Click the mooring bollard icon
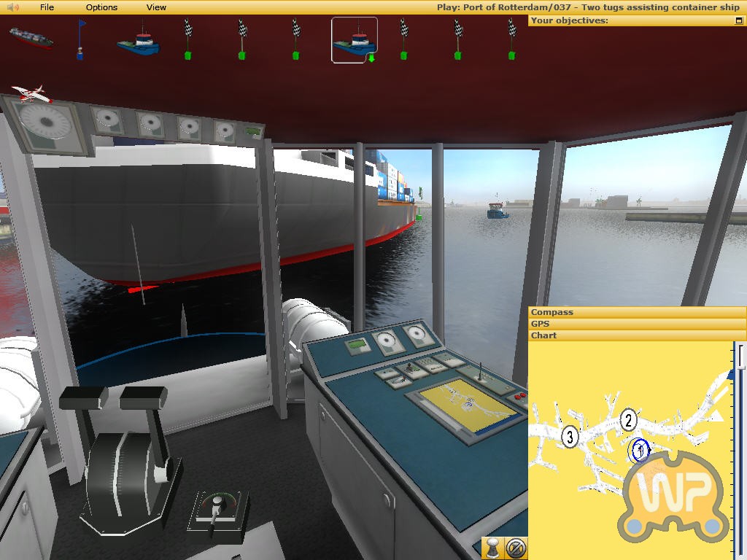Image resolution: width=747 pixels, height=560 pixels. coord(493,548)
